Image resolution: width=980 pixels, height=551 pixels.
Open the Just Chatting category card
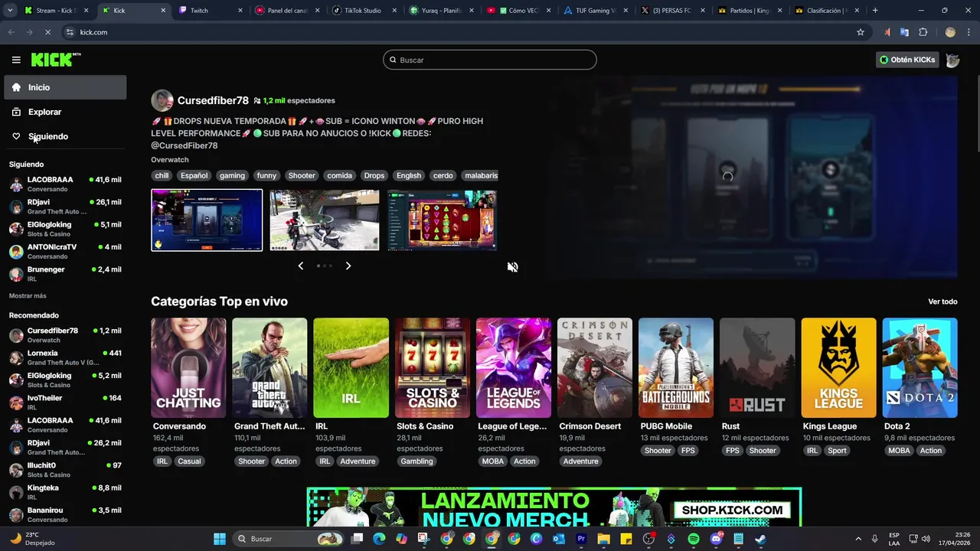click(188, 368)
